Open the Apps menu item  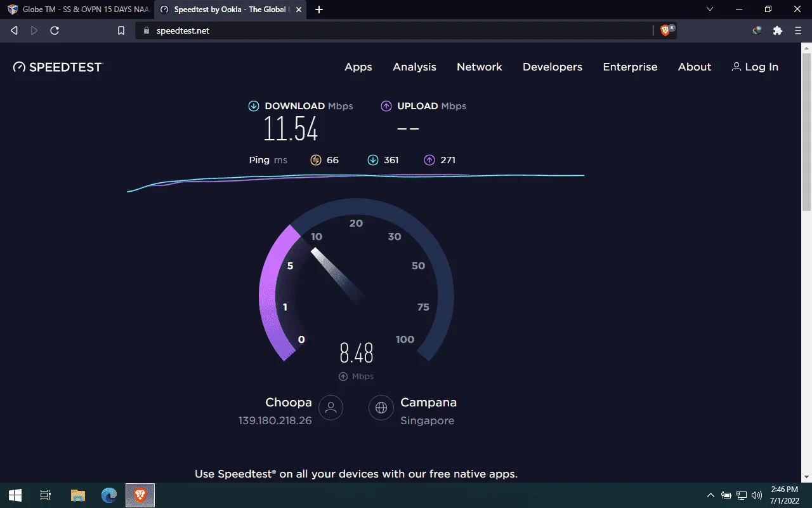[358, 67]
